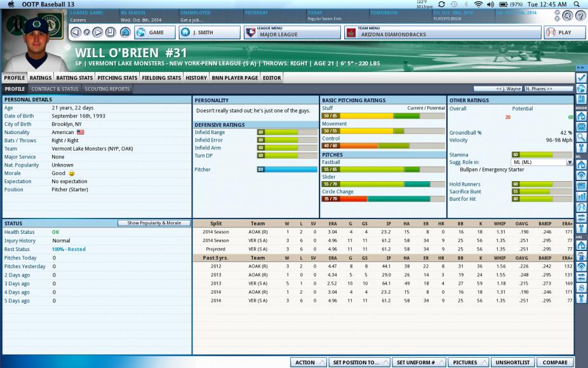Click the morale smiley face icon
588x368 pixels.
click(x=72, y=174)
